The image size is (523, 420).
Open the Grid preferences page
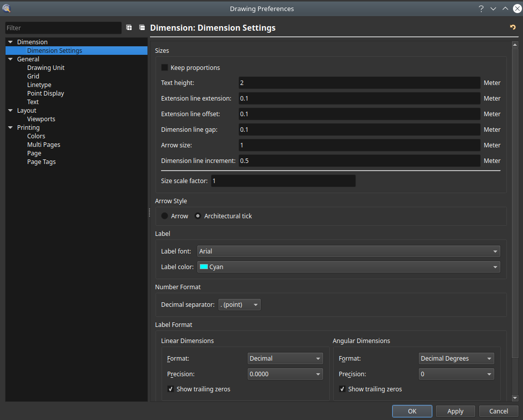pos(33,76)
